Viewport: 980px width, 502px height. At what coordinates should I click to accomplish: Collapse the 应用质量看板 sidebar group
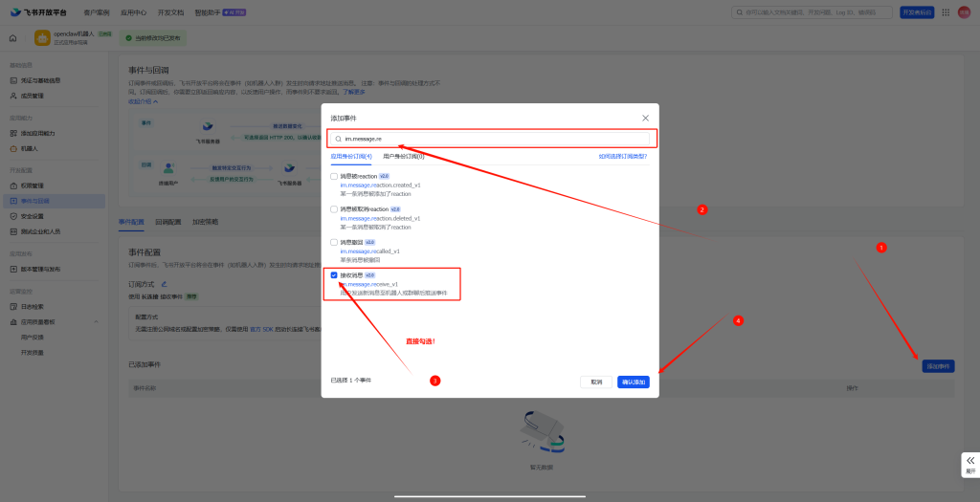point(97,322)
